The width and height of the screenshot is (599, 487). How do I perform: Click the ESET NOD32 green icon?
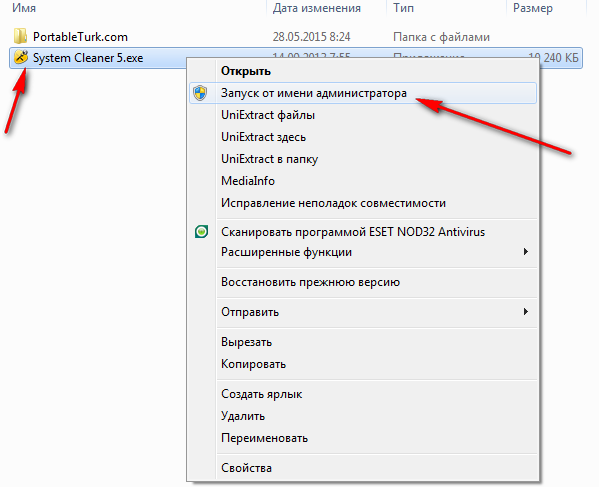pyautogui.click(x=201, y=231)
